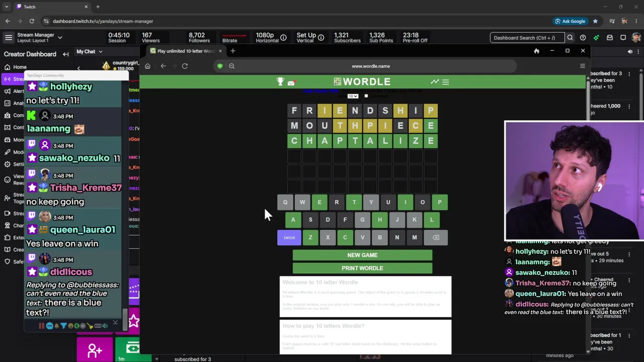Click username didlicous in chat popout

(71, 272)
